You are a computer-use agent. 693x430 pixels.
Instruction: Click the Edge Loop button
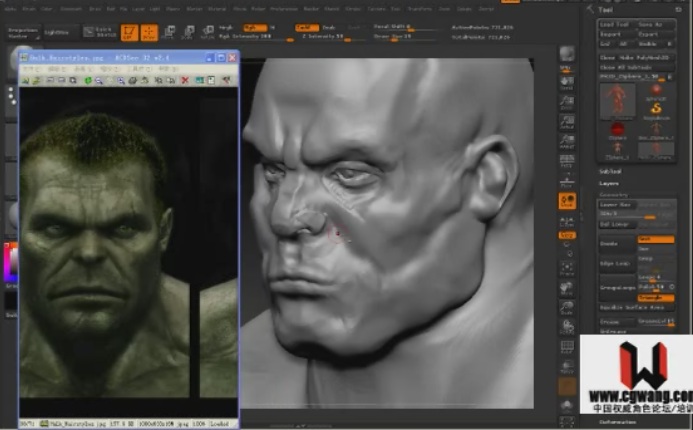point(617,264)
